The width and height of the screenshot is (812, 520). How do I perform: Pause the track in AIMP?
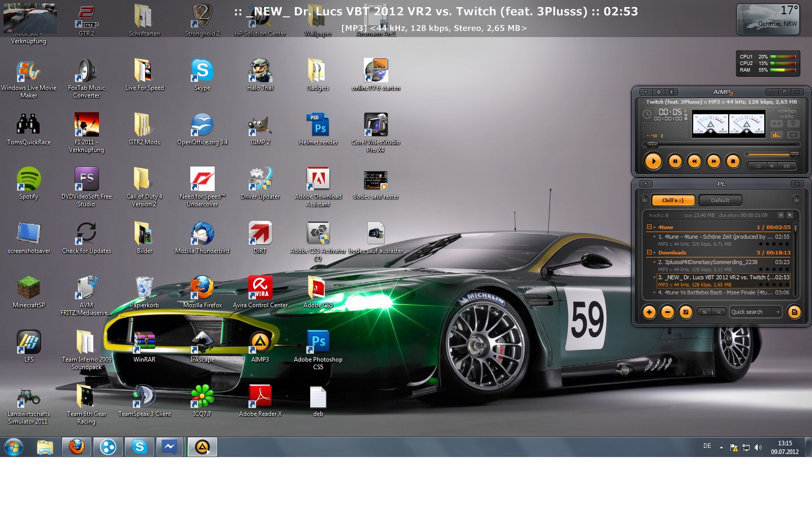coord(675,161)
